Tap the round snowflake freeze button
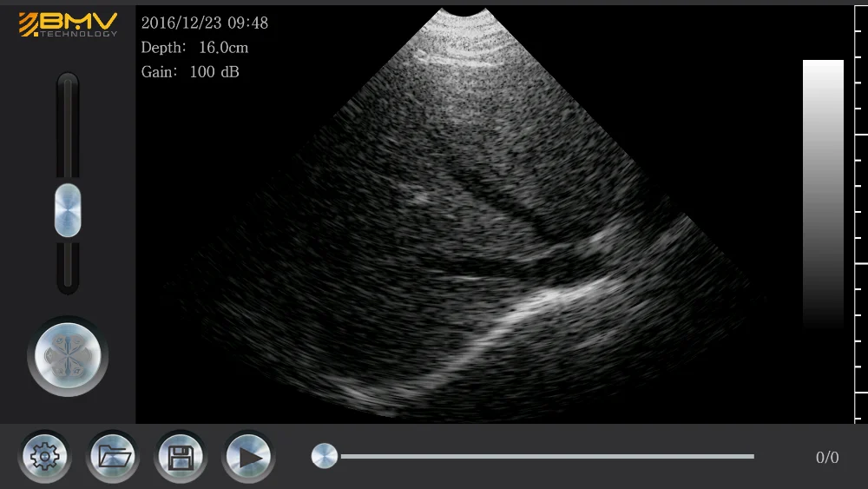This screenshot has width=868, height=489. coord(68,356)
